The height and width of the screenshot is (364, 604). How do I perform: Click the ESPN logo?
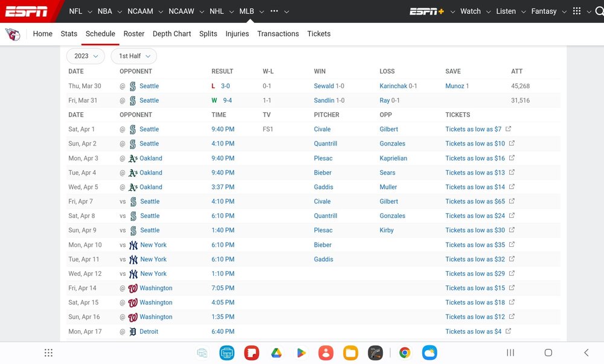click(26, 11)
